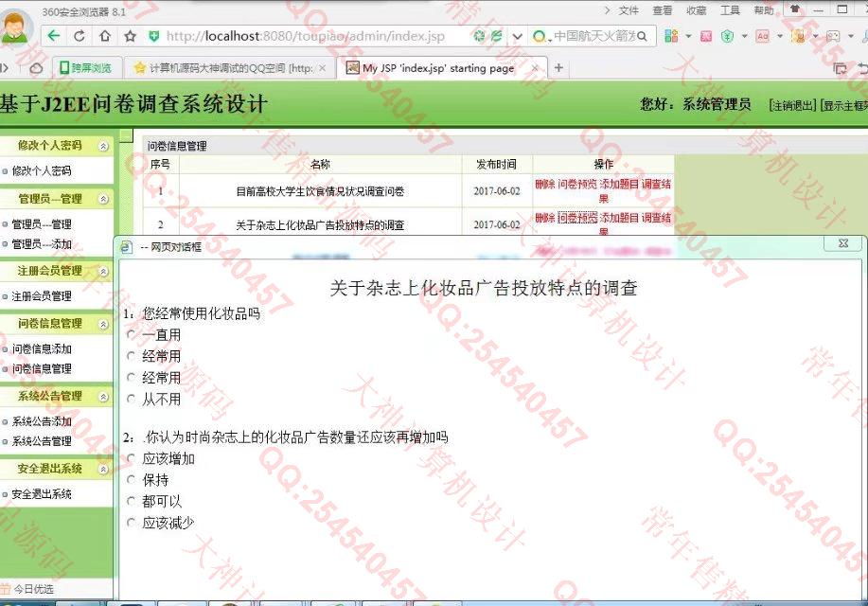This screenshot has width=868, height=606.
Task: Open the green yen shield icon
Action: pos(727,37)
